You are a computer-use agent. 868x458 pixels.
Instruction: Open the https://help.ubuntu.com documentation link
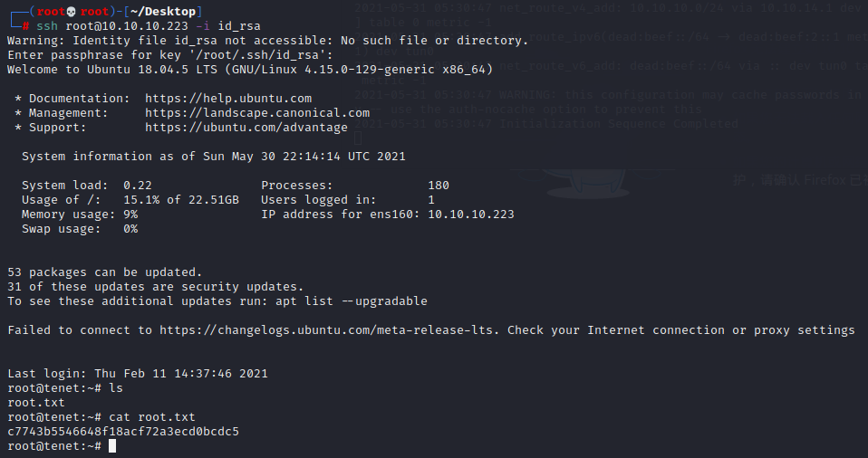click(228, 99)
